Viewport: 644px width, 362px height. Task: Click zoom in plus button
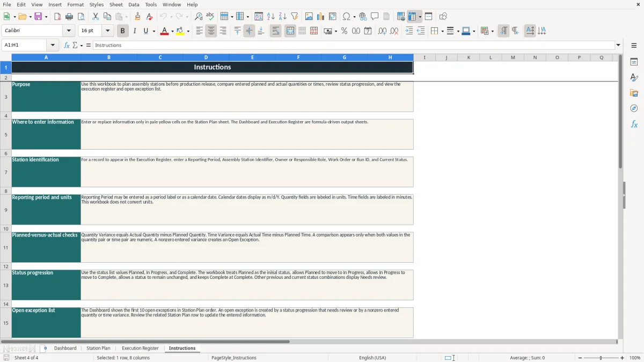pyautogui.click(x=623, y=358)
